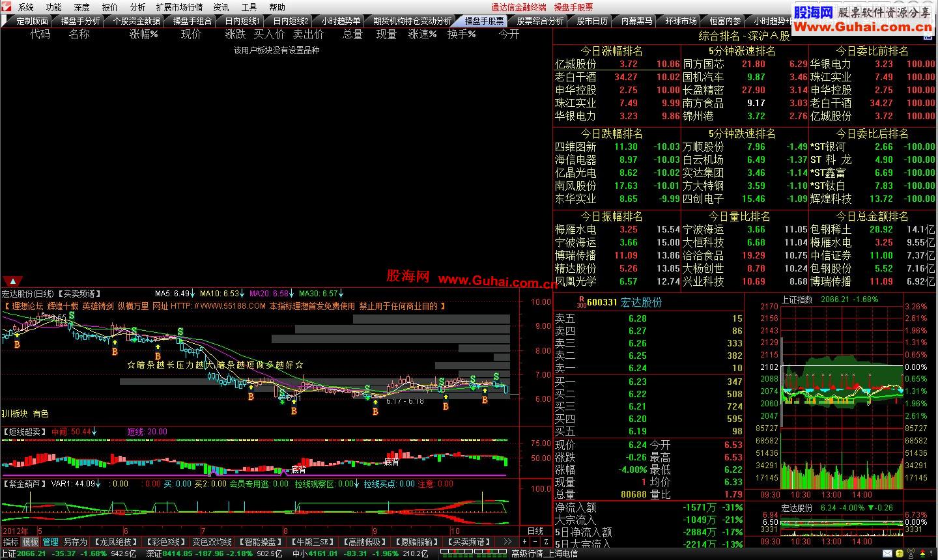Switch to 操盘手分析 tab
This screenshot has height=560, width=938.
coord(81,21)
